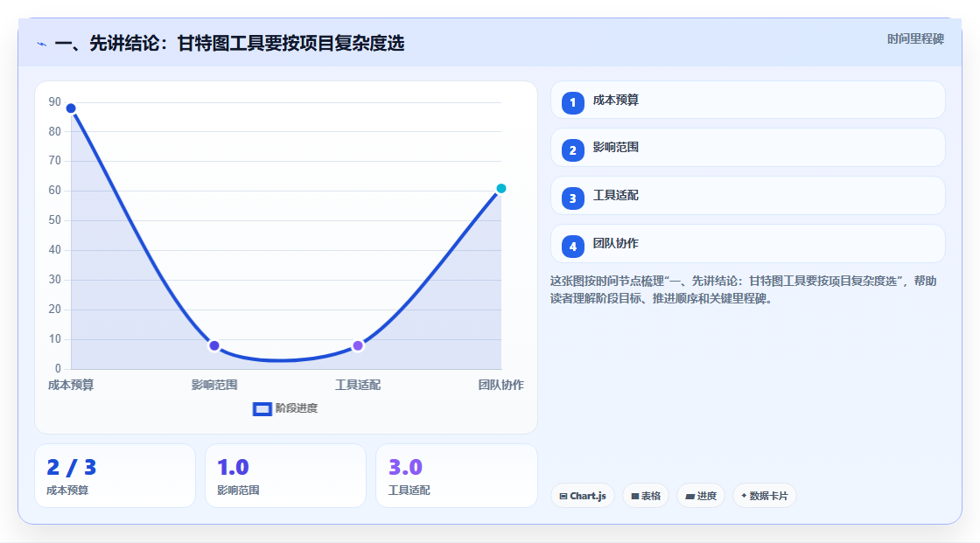This screenshot has width=980, height=543.
Task: Click the 数据卡片 tag
Action: [765, 496]
